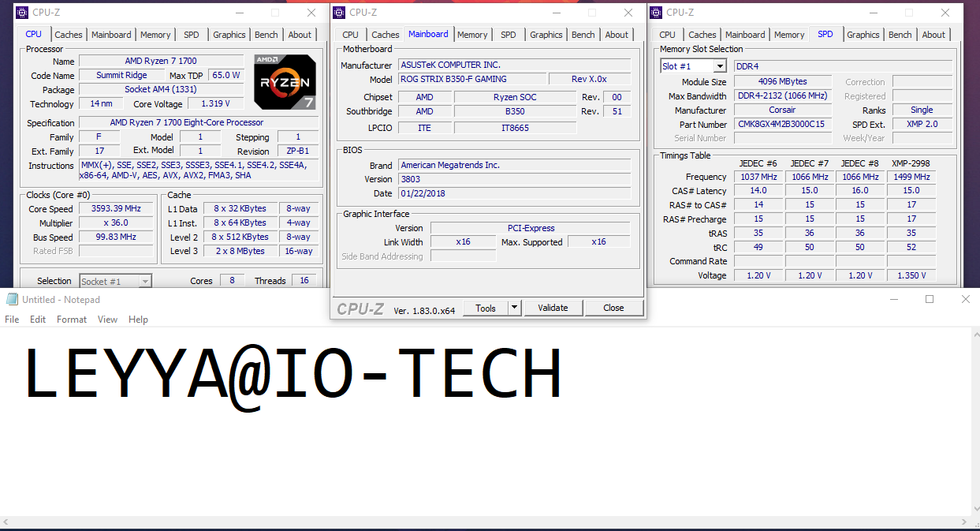Click the Notepad icon in Untitled title bar

(x=12, y=300)
